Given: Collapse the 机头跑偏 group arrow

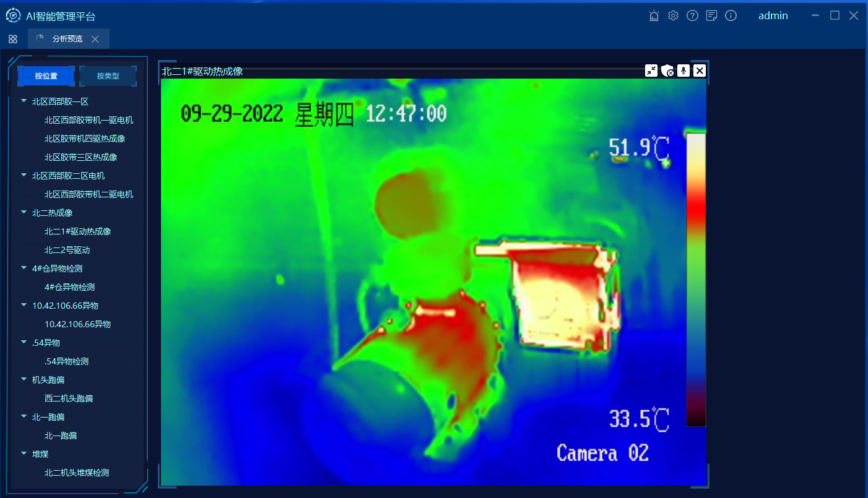Looking at the screenshot, I should (x=24, y=379).
